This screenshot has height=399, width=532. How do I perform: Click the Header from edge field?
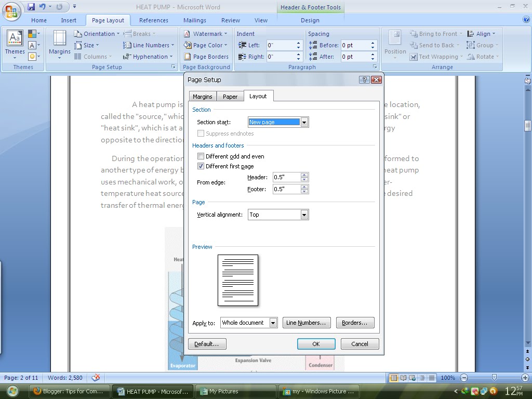(287, 177)
